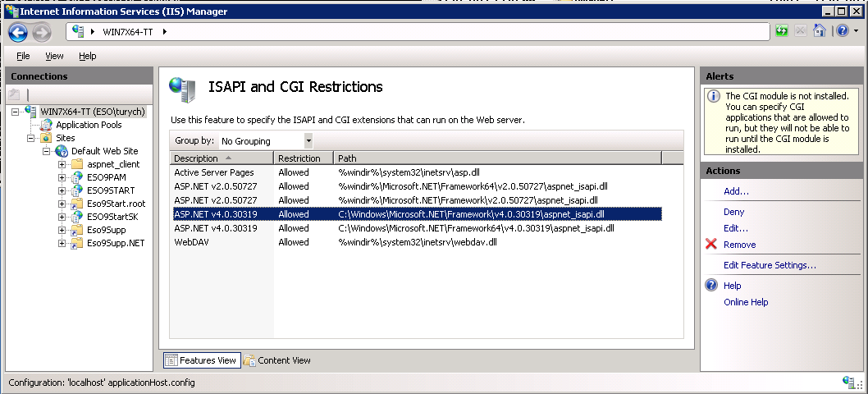Go back with the Back arrow button
868x394 pixels.
18,32
